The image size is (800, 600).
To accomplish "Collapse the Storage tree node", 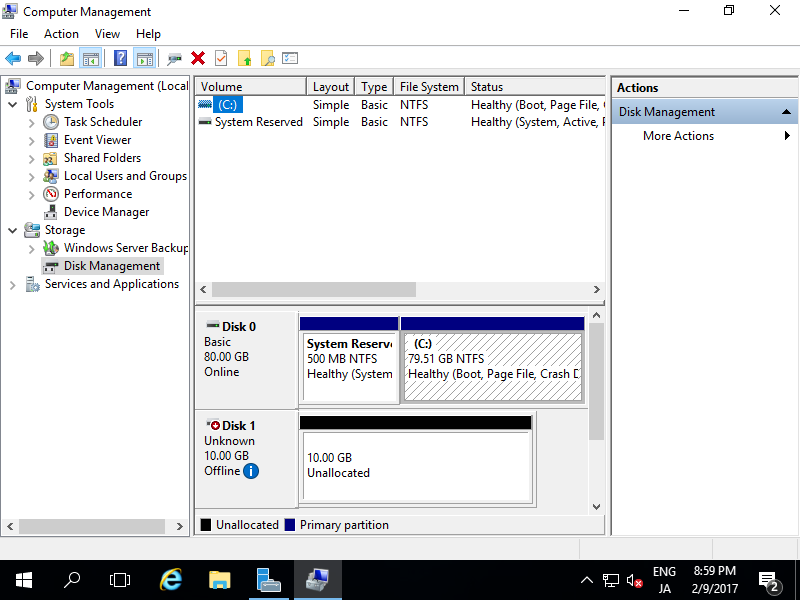I will 13,231.
